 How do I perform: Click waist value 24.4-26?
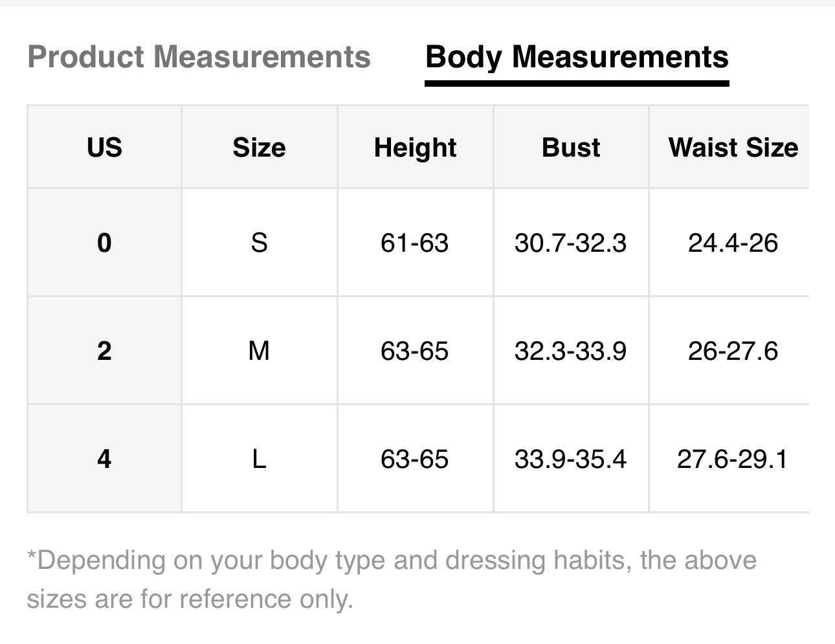[x=733, y=243]
